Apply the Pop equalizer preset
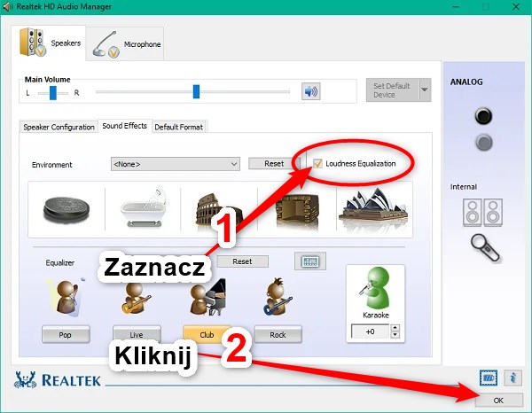 (x=65, y=335)
